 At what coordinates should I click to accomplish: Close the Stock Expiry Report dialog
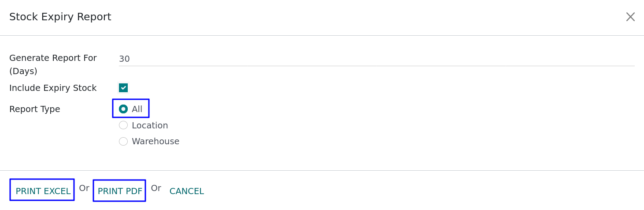point(630,17)
